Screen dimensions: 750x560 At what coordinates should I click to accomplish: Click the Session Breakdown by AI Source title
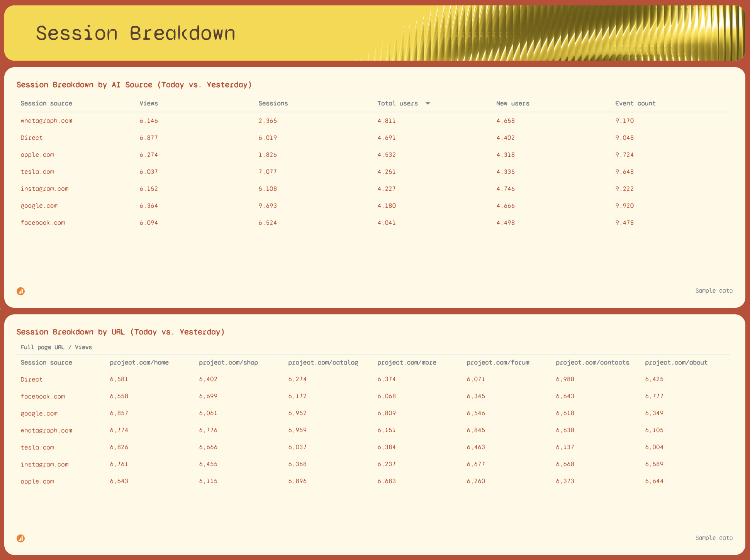coord(134,85)
